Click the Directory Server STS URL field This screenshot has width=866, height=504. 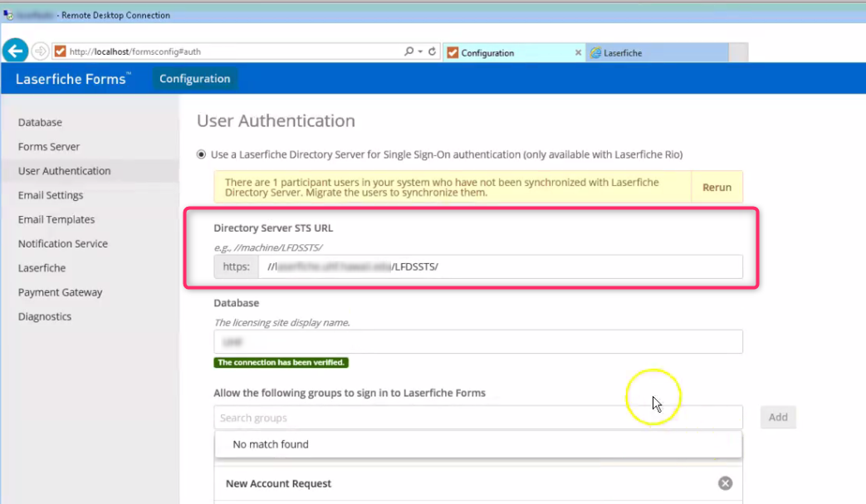tap(500, 267)
